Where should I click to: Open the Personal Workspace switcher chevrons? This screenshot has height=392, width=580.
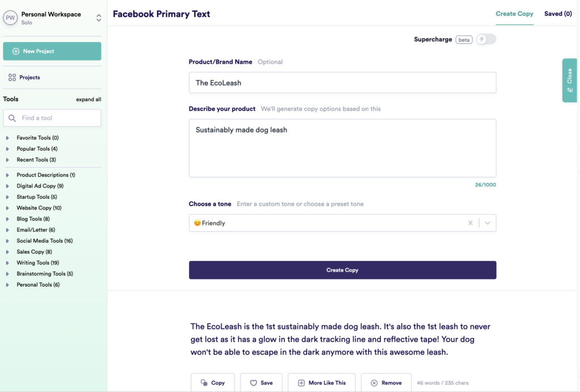tap(99, 18)
